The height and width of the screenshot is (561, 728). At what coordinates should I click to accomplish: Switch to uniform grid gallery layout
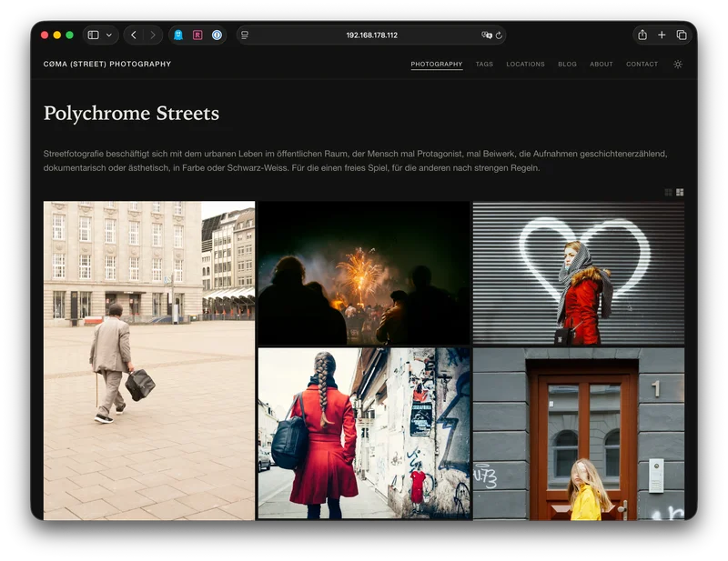pos(669,192)
